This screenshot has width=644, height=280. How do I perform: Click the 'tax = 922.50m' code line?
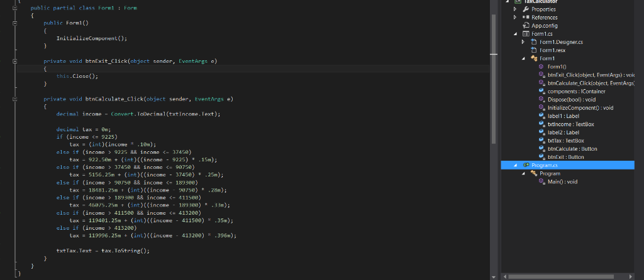tap(143, 159)
